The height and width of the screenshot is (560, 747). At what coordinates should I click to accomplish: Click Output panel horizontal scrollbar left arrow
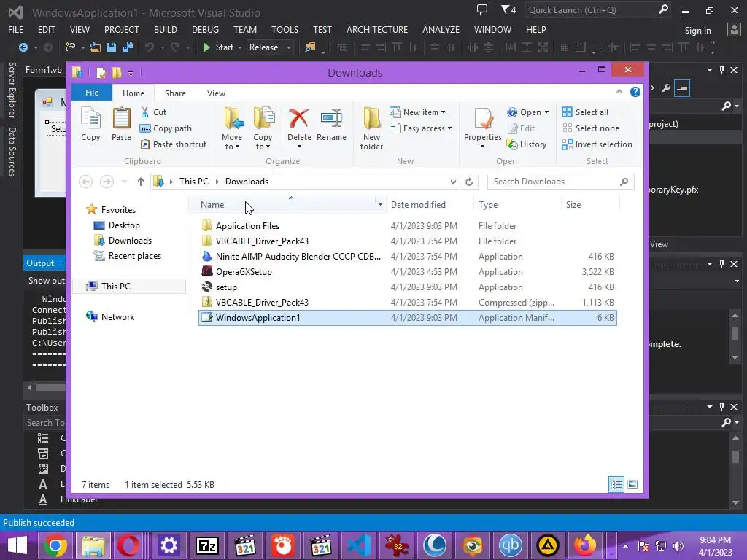(30, 387)
